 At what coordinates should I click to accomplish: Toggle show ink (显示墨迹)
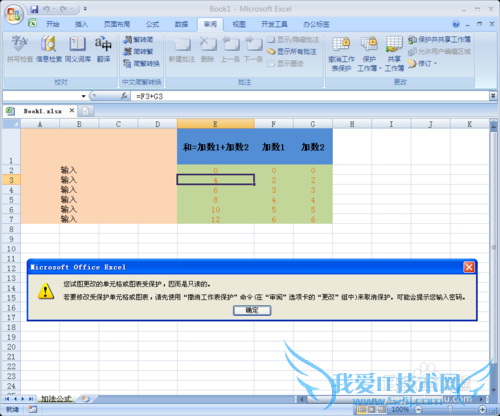pos(285,63)
